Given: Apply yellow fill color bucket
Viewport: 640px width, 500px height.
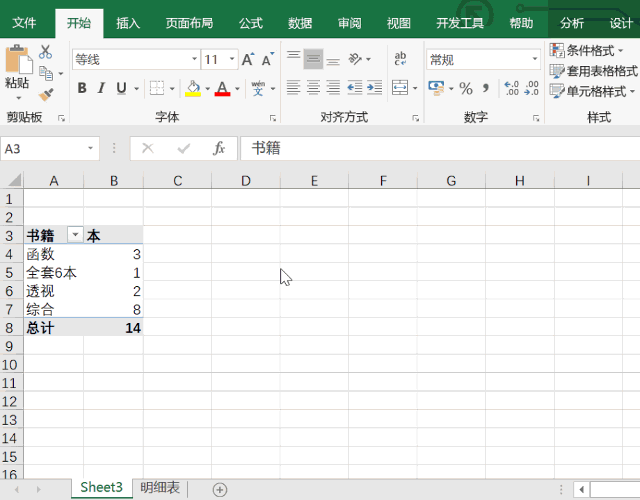Looking at the screenshot, I should tap(193, 88).
